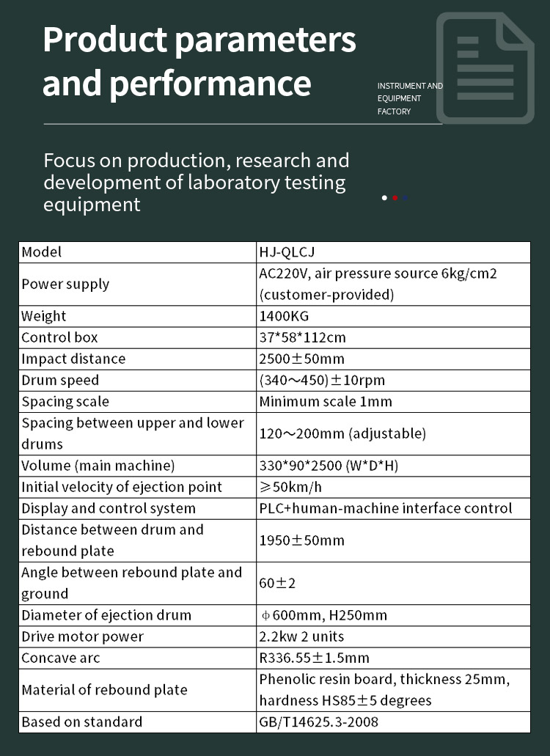Click the HJ-QLCJ model value

coord(287,252)
